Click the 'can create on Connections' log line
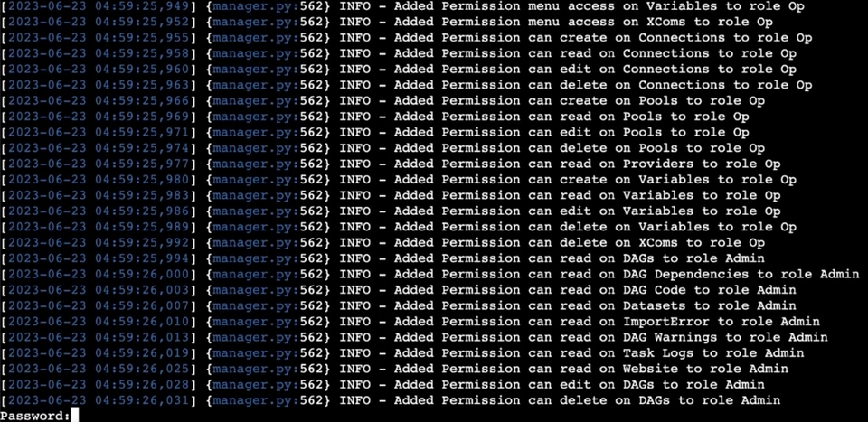This screenshot has height=422, width=868. point(406,38)
